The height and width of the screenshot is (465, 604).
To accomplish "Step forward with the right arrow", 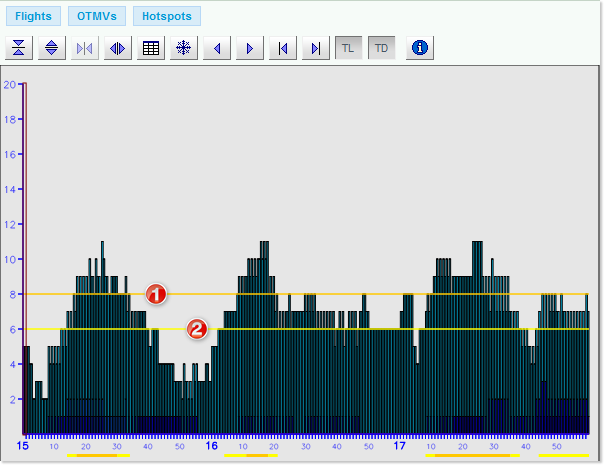I will click(x=250, y=48).
